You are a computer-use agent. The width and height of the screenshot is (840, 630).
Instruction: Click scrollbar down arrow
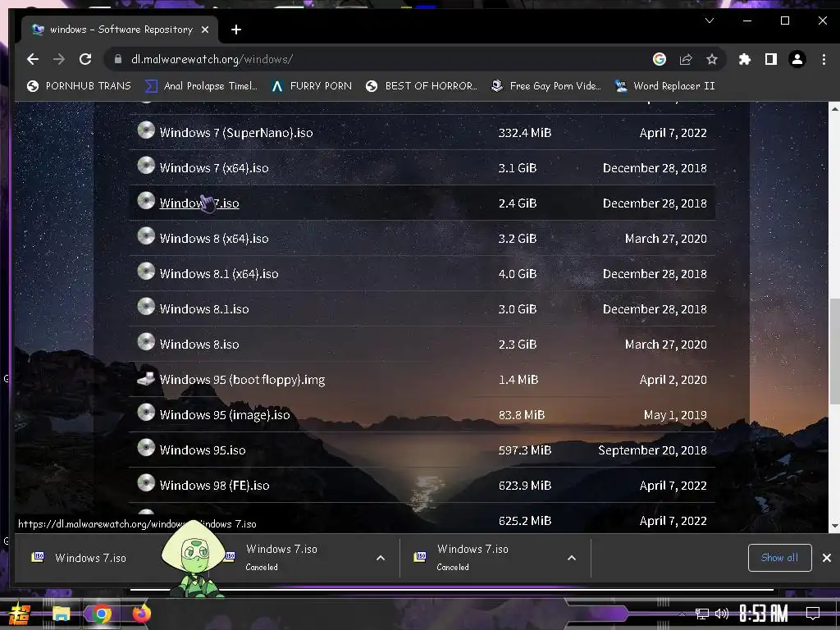[x=834, y=526]
